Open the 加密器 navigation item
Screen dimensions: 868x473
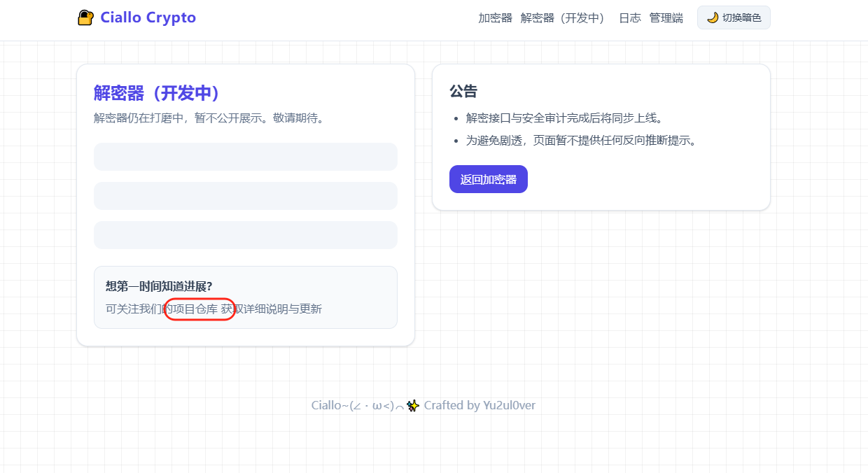point(495,18)
